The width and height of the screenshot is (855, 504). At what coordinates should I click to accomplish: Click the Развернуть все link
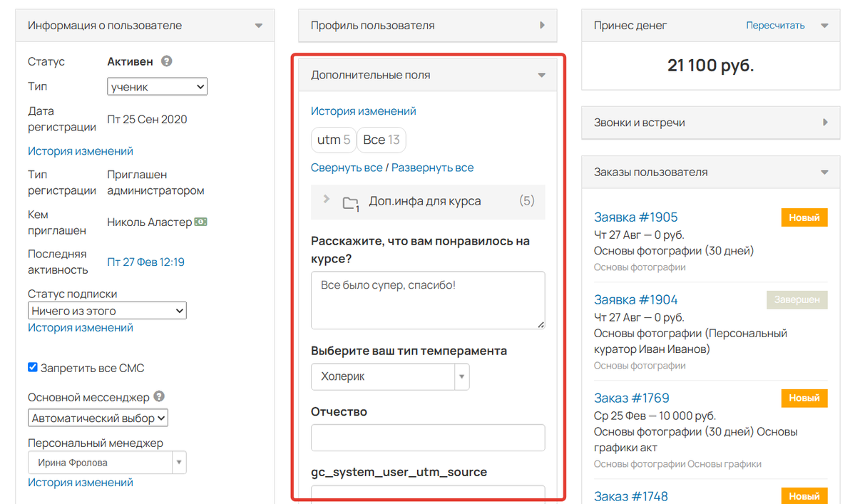(x=432, y=168)
